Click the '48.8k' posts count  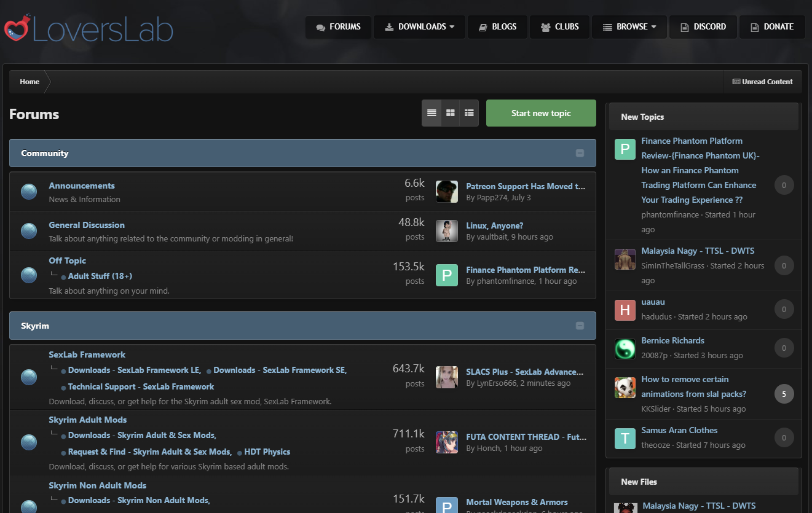point(411,222)
